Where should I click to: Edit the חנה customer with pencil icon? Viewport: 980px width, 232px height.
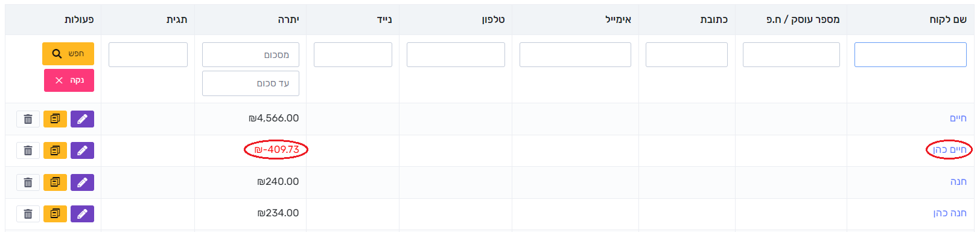pyautogui.click(x=82, y=182)
